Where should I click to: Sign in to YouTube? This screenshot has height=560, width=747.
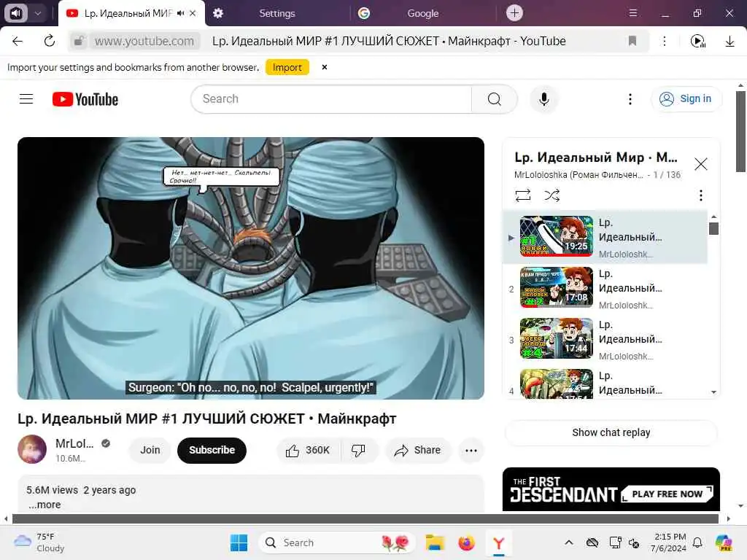point(686,99)
